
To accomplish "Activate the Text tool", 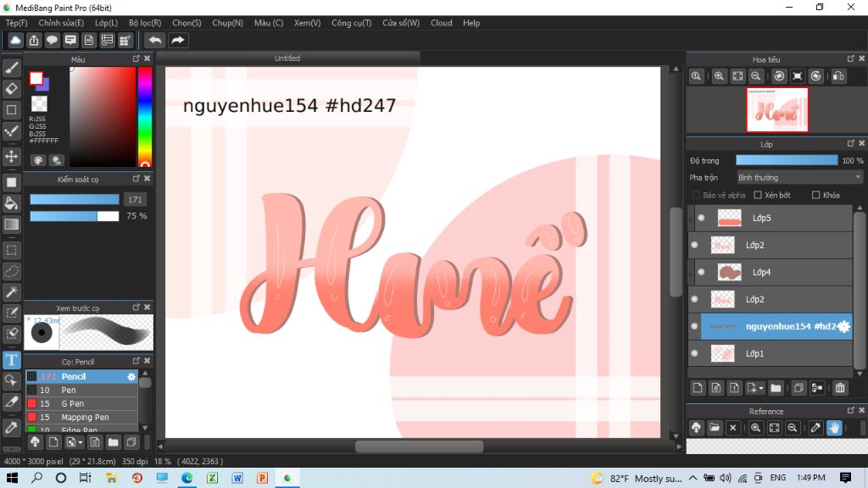I will point(12,360).
